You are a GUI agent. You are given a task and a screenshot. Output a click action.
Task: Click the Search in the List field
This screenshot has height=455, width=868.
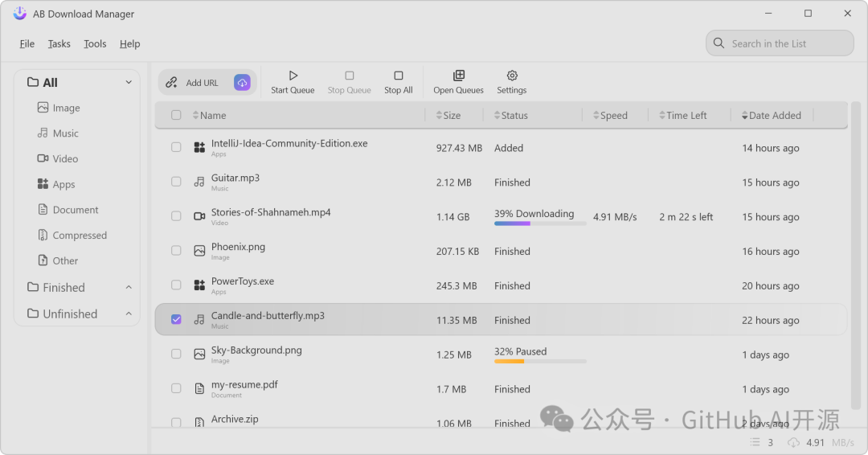780,43
